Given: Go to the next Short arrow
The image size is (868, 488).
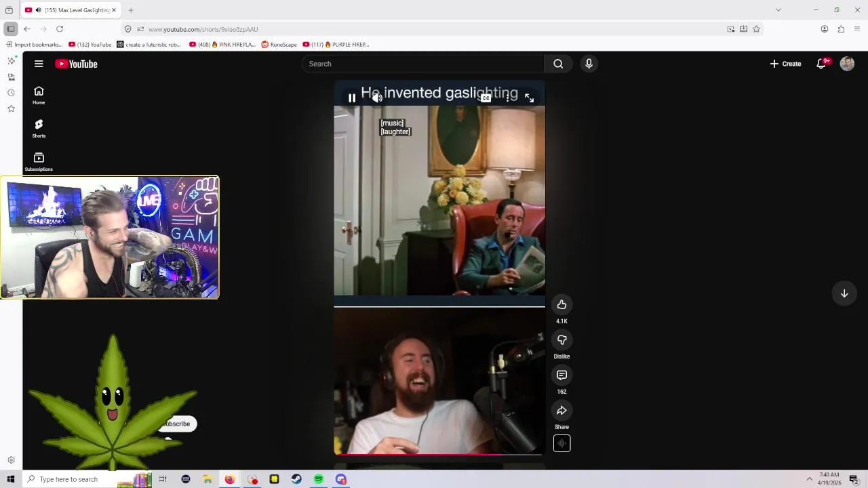Looking at the screenshot, I should pos(844,293).
